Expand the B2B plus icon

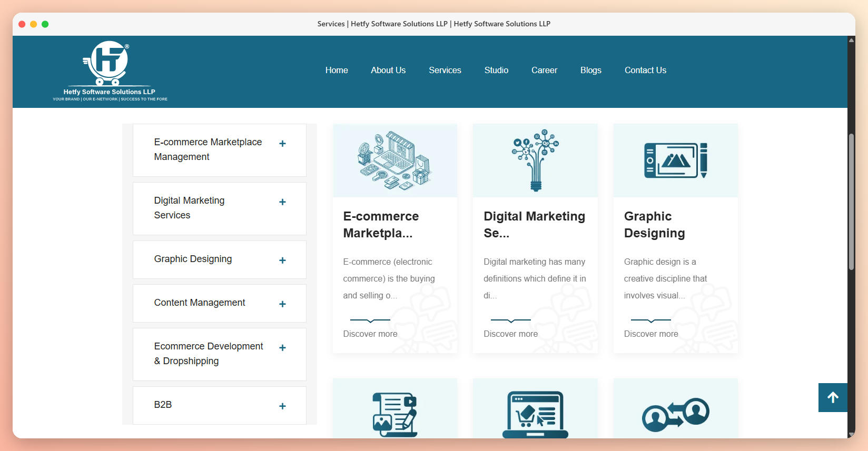click(x=282, y=406)
